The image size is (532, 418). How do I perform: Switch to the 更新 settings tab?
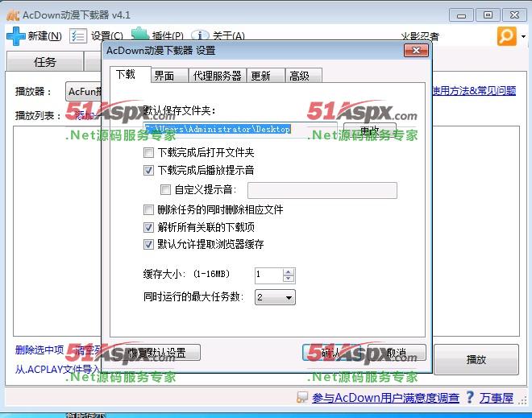[x=266, y=76]
